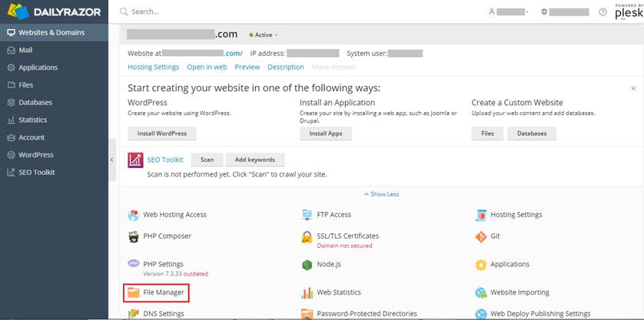
Task: Click the File Manager folder icon
Action: [134, 292]
